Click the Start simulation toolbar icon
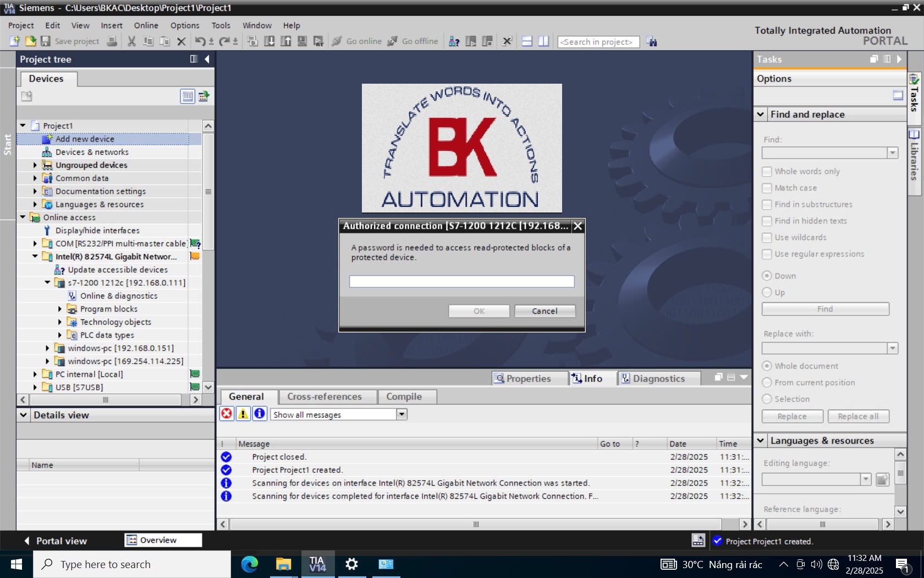This screenshot has height=578, width=924. (302, 41)
